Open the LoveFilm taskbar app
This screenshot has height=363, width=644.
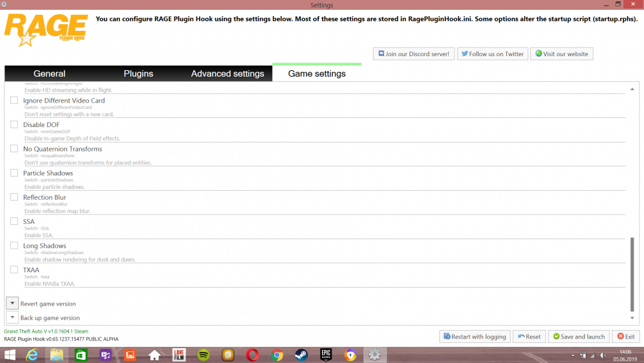(x=179, y=355)
